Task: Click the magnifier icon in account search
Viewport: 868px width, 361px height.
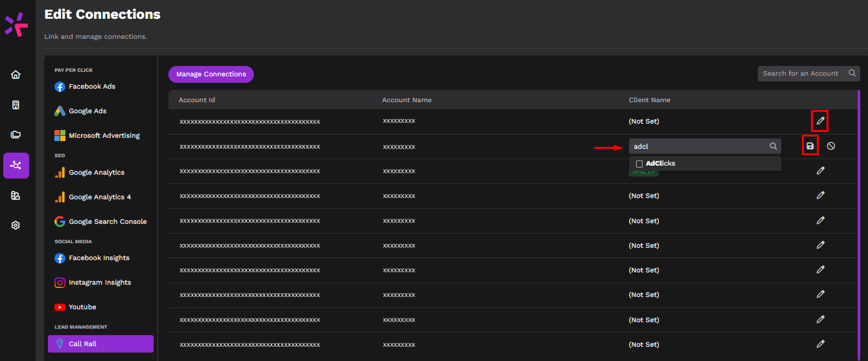Action: click(852, 74)
